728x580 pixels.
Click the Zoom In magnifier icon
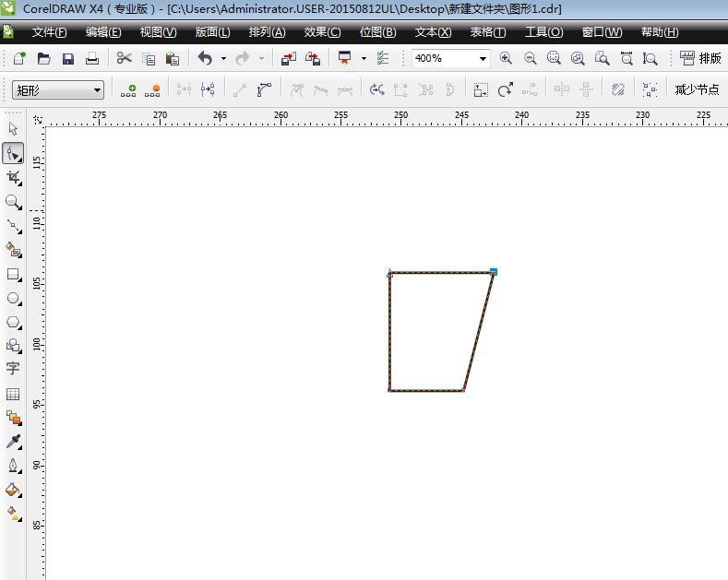(x=506, y=58)
